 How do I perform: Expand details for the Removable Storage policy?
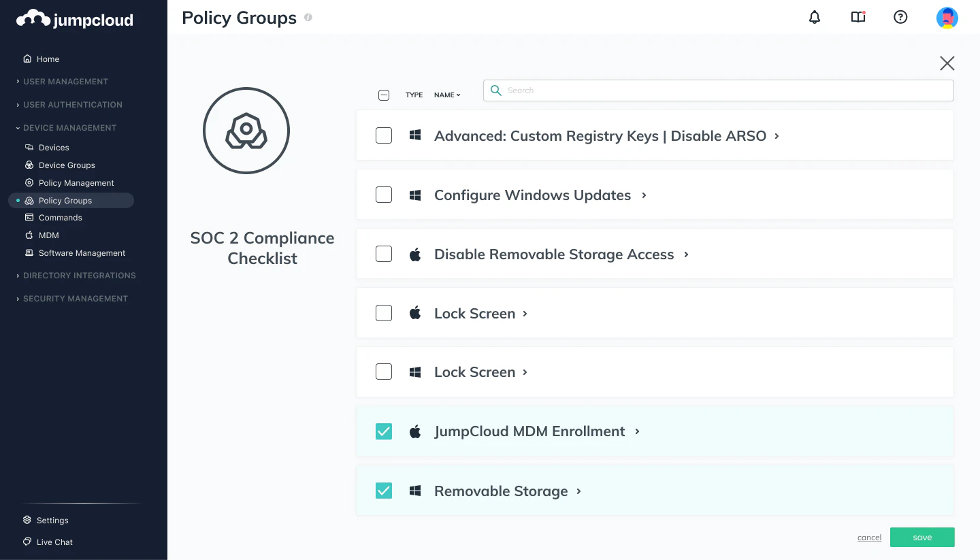578,491
